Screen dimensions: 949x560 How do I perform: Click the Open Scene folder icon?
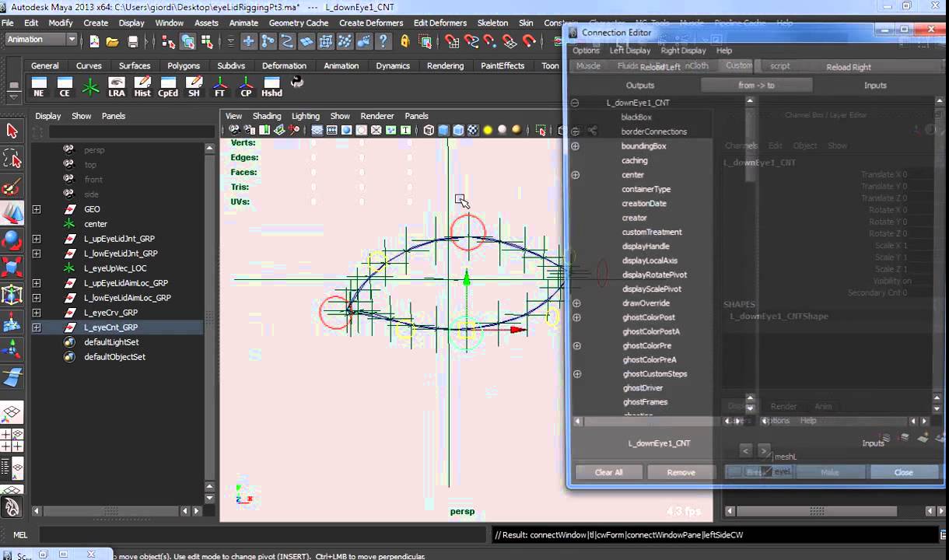pos(113,41)
